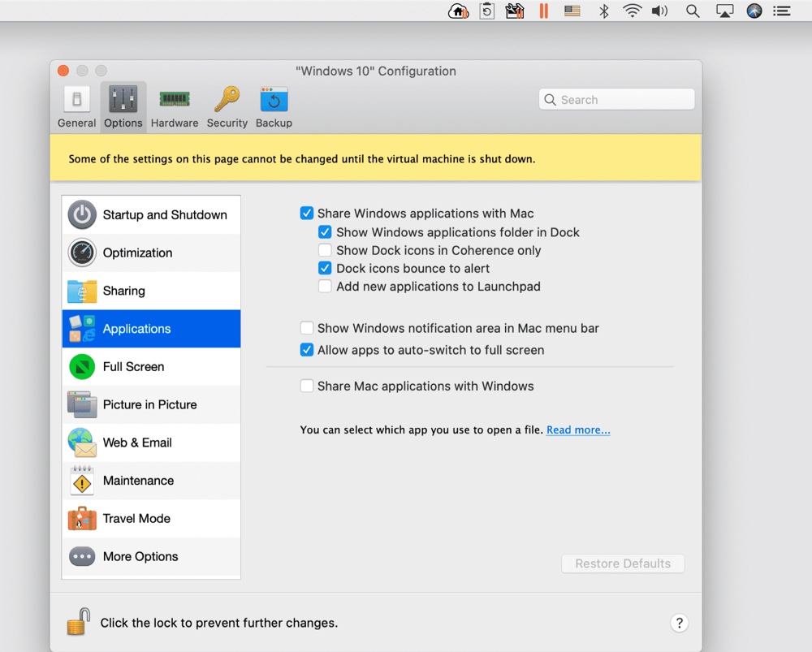Click the lock to prevent changes
This screenshot has height=652, width=812.
point(79,623)
